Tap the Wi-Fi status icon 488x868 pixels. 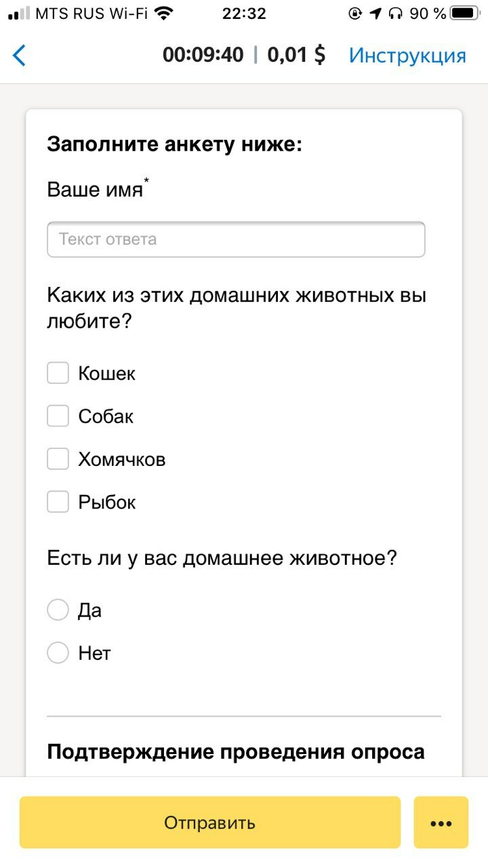point(163,13)
